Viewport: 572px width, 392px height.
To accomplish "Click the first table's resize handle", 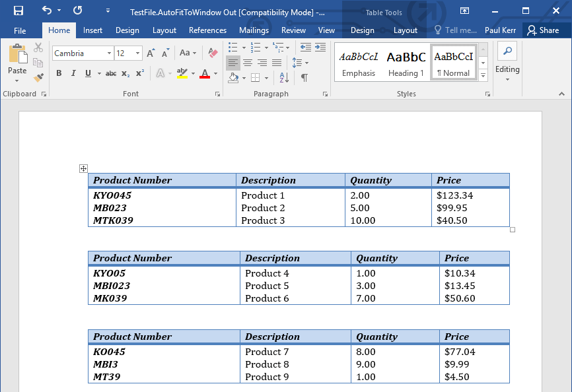I will [513, 230].
